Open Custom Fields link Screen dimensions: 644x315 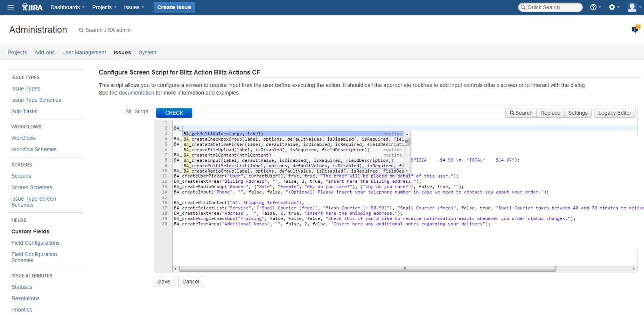30,232
